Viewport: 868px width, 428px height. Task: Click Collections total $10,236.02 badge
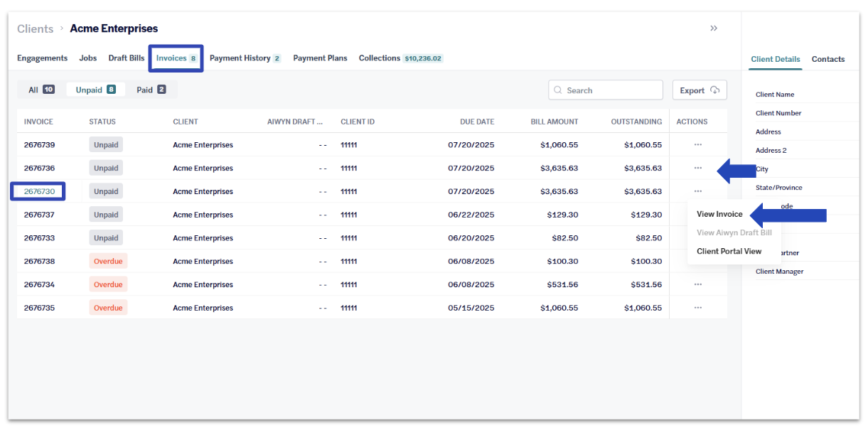[x=423, y=58]
